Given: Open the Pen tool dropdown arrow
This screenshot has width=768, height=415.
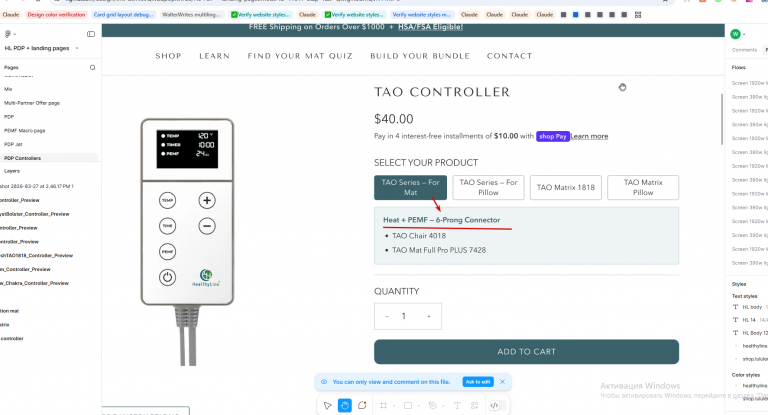Looking at the screenshot, I should point(442,406).
